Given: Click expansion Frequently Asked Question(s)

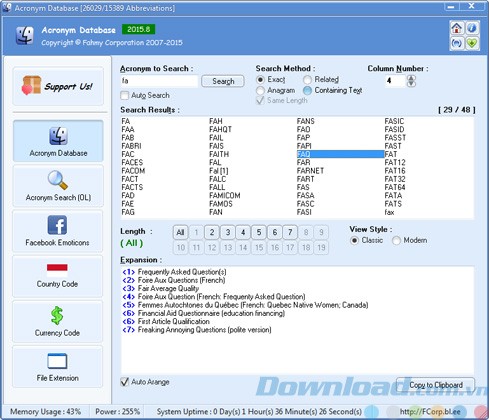Looking at the screenshot, I should (x=182, y=272).
